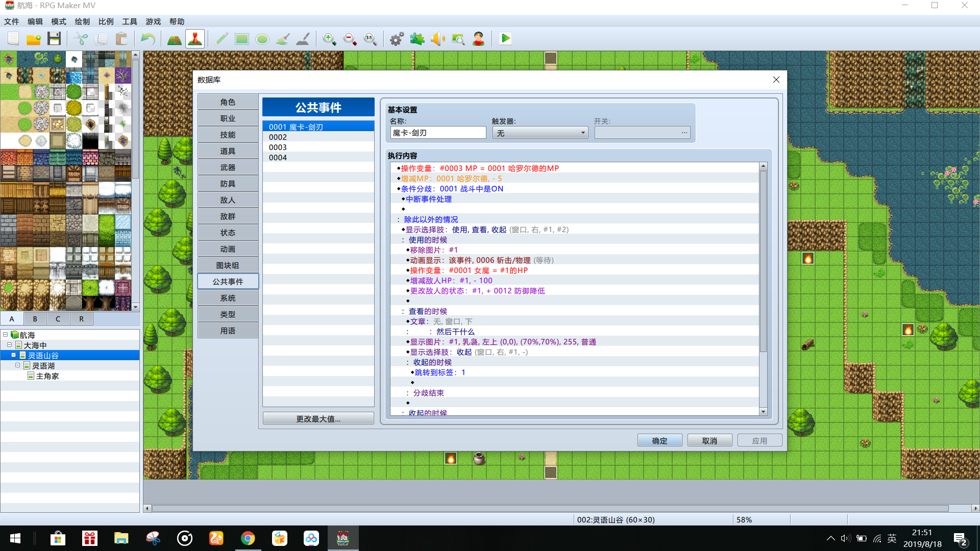The height and width of the screenshot is (551, 980).
Task: Open the Sound Test speaker icon
Action: [x=438, y=39]
